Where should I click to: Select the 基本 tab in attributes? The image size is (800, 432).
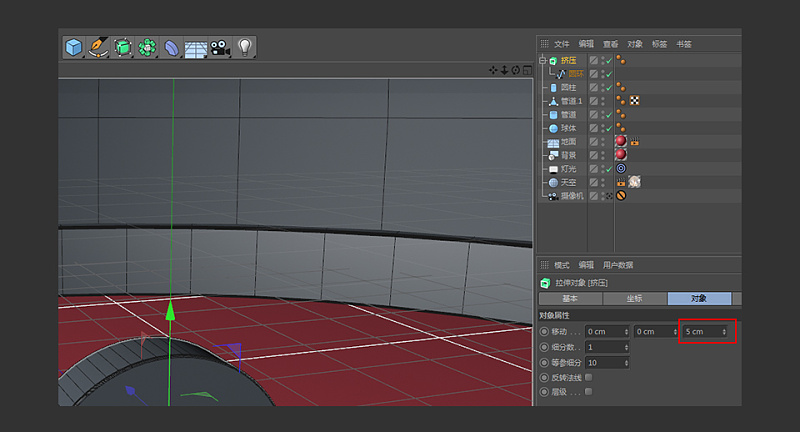[569, 298]
